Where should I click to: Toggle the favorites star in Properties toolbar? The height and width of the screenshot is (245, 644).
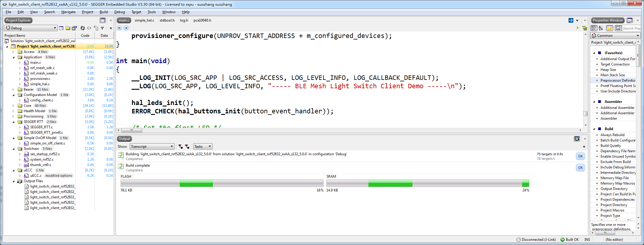pyautogui.click(x=610, y=28)
